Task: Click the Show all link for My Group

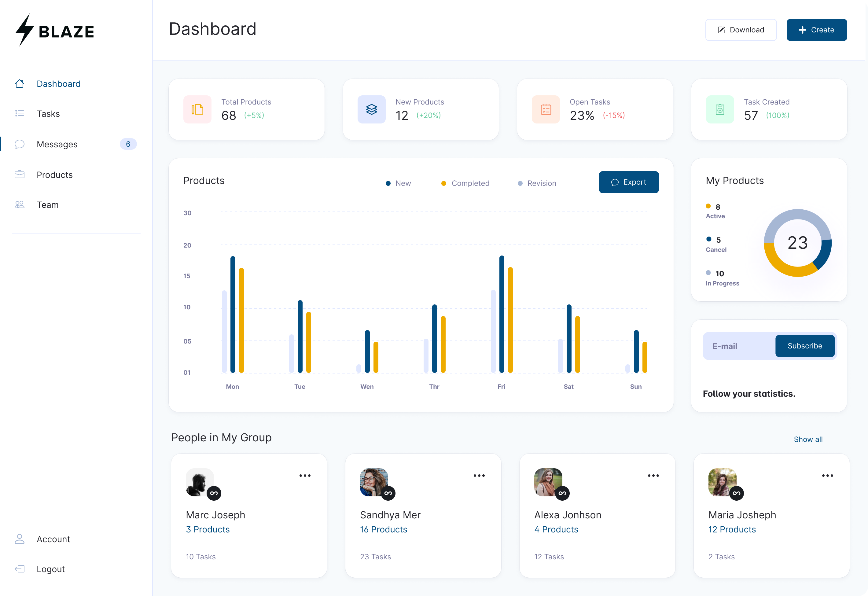Action: 808,439
